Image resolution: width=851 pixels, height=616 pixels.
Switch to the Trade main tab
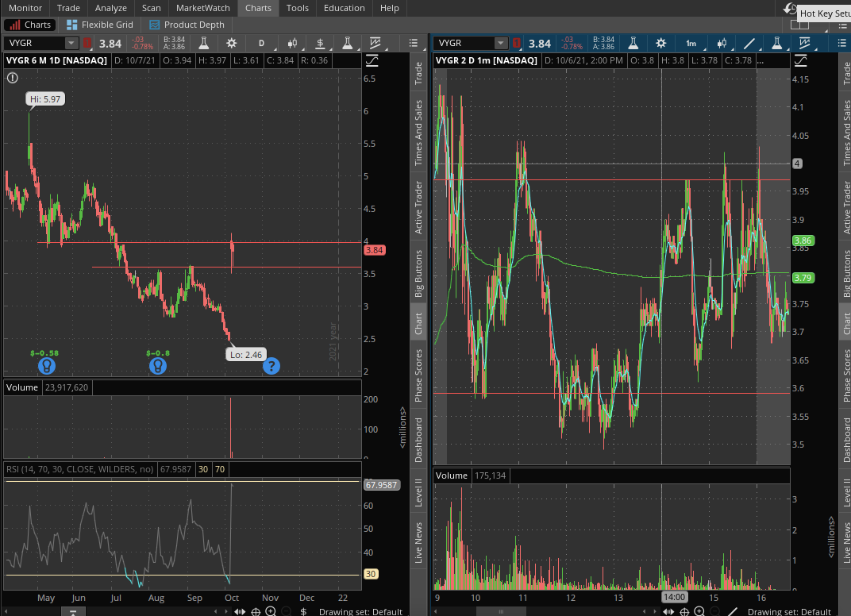tap(68, 8)
